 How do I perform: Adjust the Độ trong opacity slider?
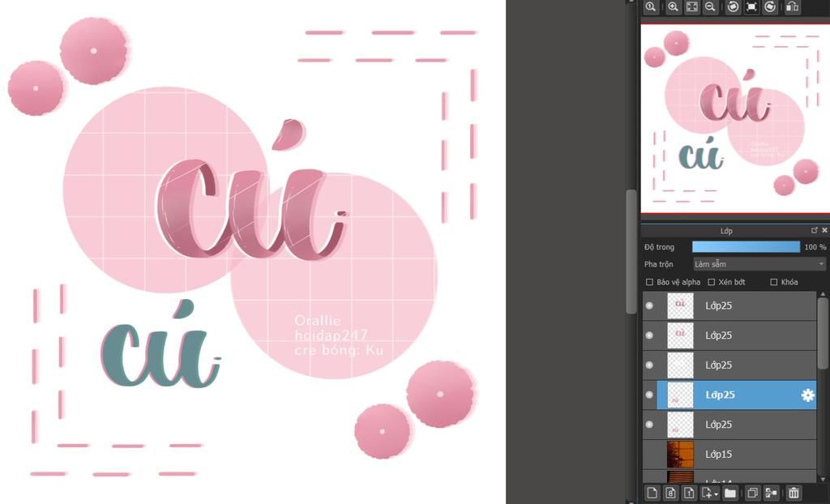746,246
